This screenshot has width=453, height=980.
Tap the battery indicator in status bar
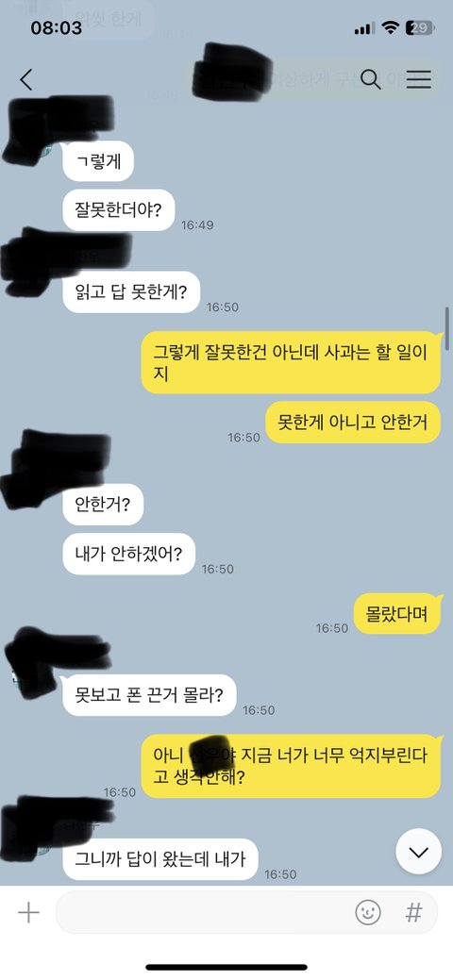(x=420, y=27)
